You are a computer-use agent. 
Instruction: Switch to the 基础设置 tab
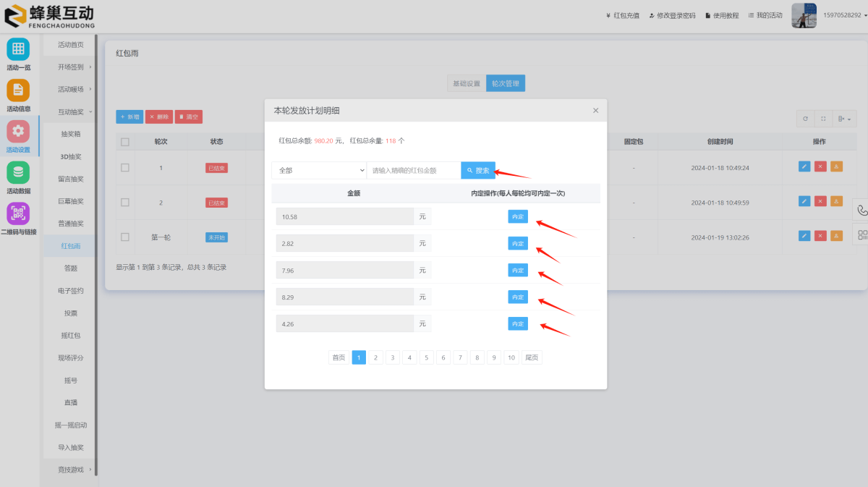(x=466, y=83)
